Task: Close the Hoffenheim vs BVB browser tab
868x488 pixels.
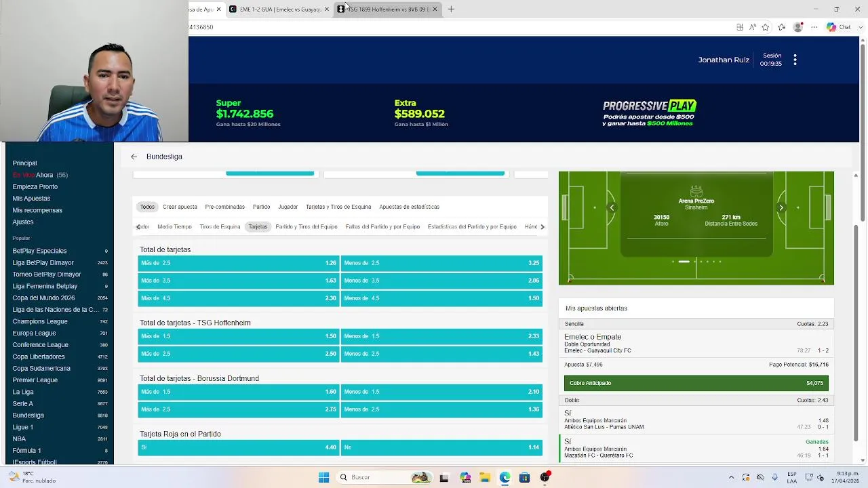Action: click(x=435, y=9)
